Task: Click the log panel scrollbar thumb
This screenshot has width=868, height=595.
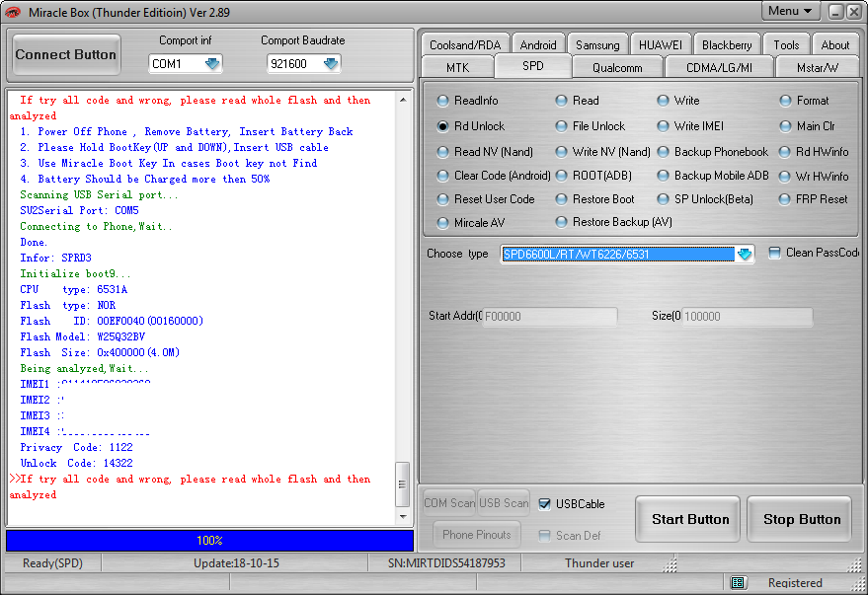Action: point(403,484)
